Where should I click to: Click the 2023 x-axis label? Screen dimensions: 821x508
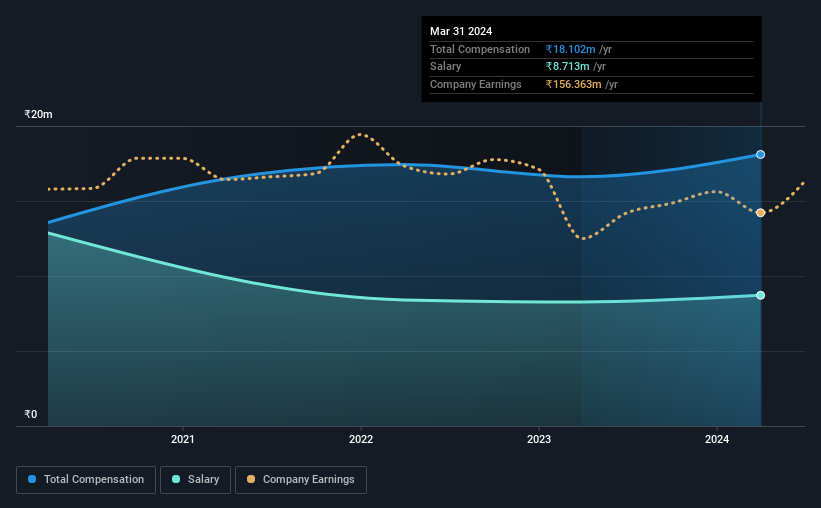point(539,439)
